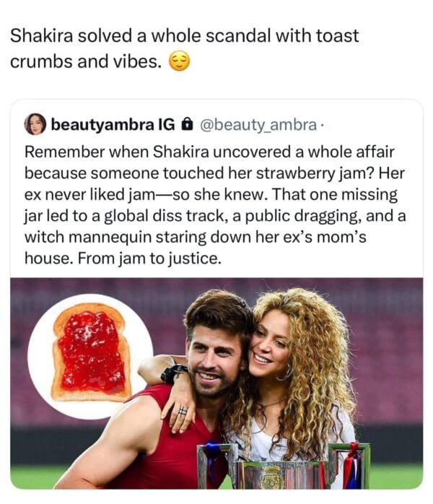The image size is (433, 504).
Task: Click the red jam toast picture
Action: tap(90, 353)
